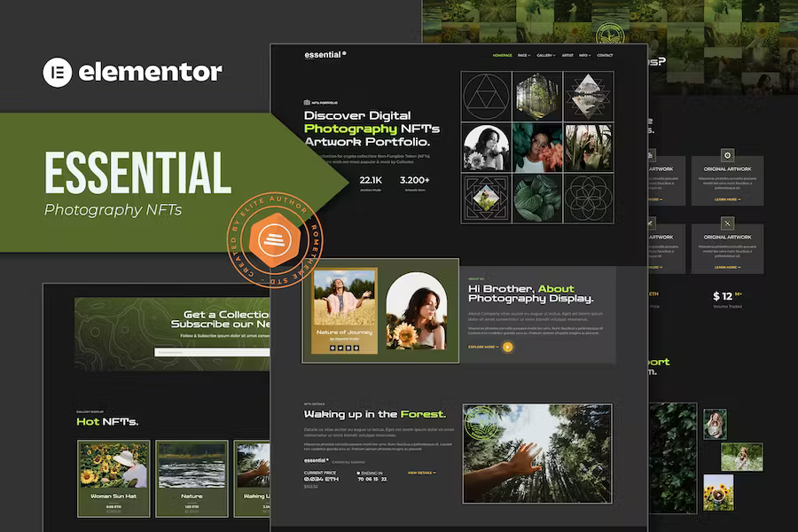
Task: Click the green circular stamp on forest photo
Action: pos(481,422)
